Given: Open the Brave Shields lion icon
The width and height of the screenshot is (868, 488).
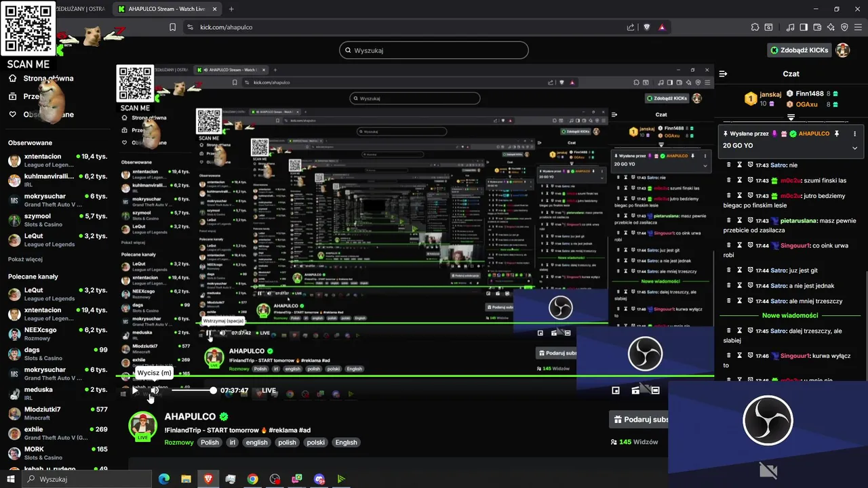Looking at the screenshot, I should point(647,27).
